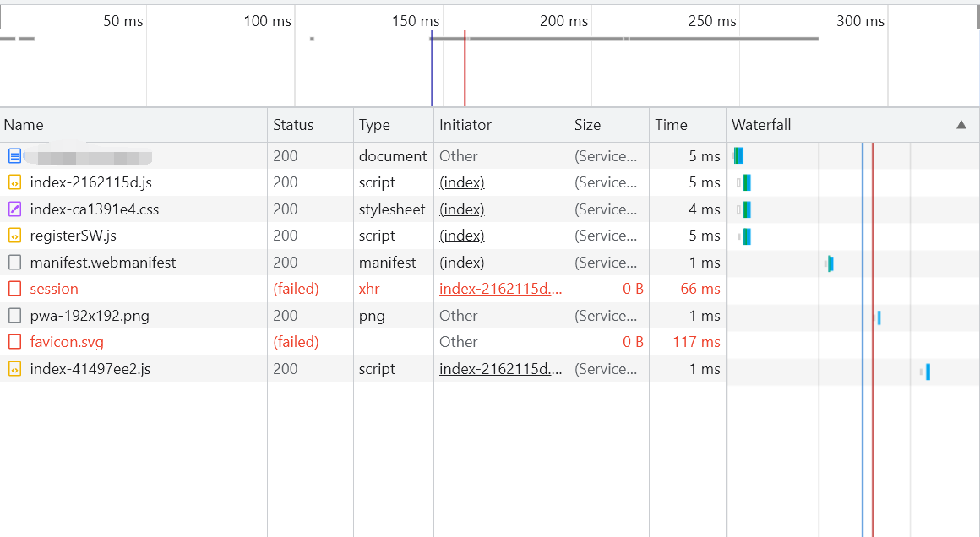This screenshot has height=537, width=980.
Task: Click the waterfall bar for index-ca1391e4.css
Action: pos(743,209)
